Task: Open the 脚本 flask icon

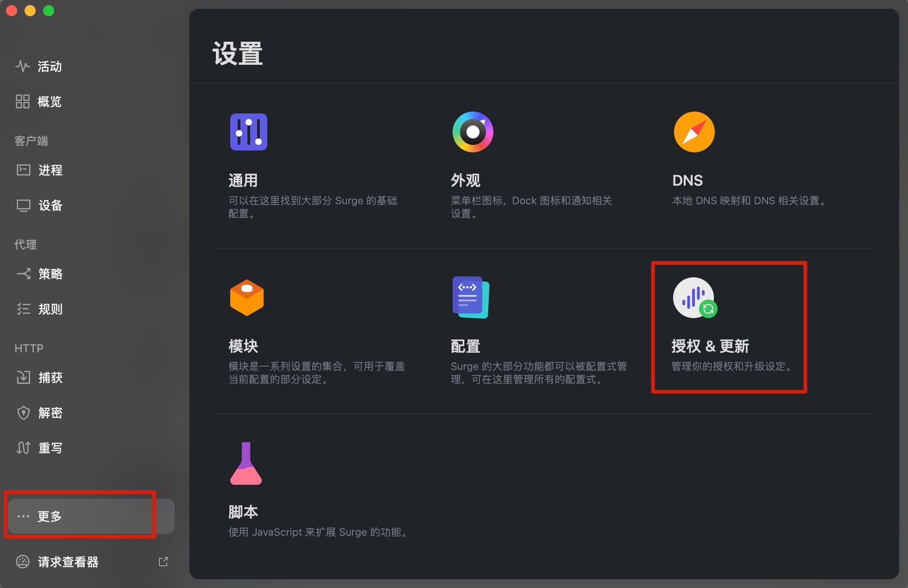Action: (x=246, y=463)
